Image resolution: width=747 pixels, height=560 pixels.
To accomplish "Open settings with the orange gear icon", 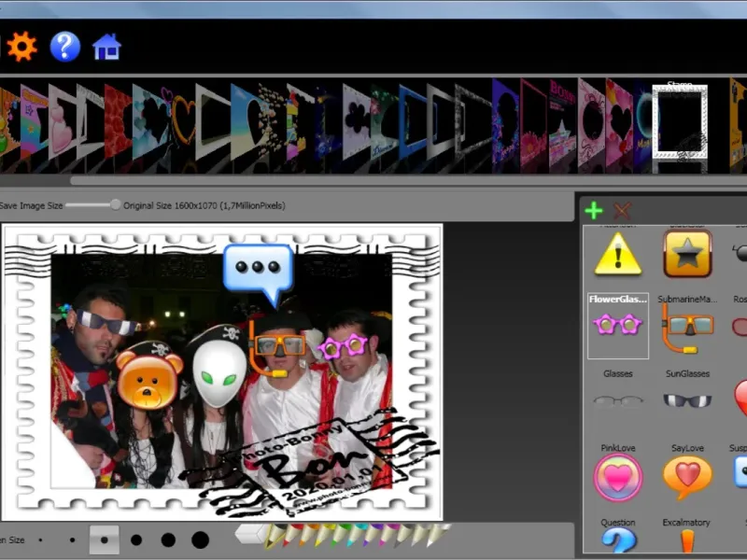I will tap(21, 46).
